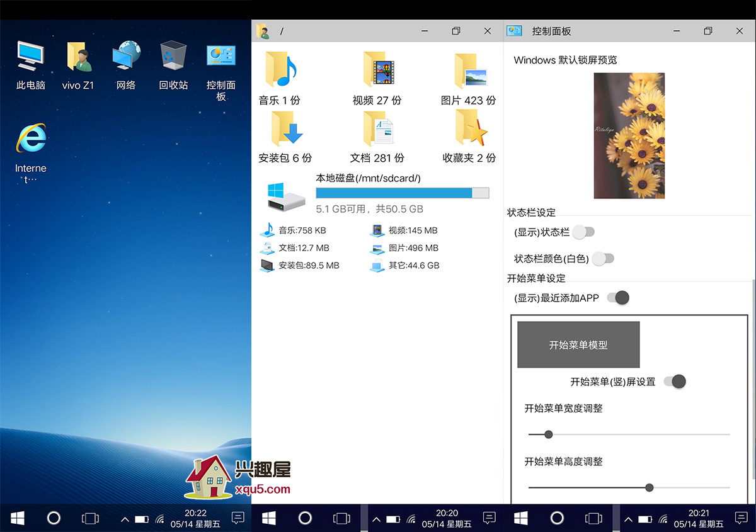
Task: Click the user folder icon in file manager title bar
Action: 263,31
